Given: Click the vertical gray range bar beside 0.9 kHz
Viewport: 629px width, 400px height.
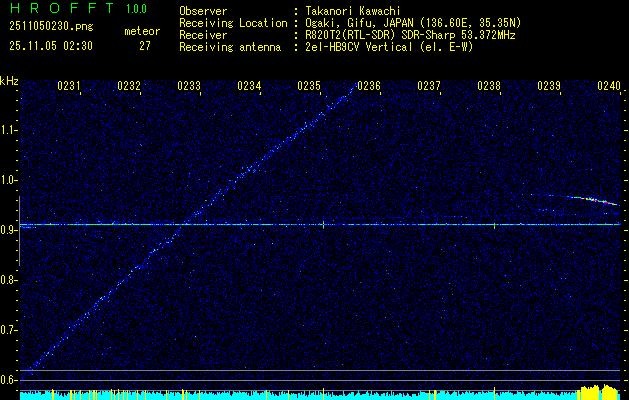Looking at the screenshot, I should (x=19, y=231).
